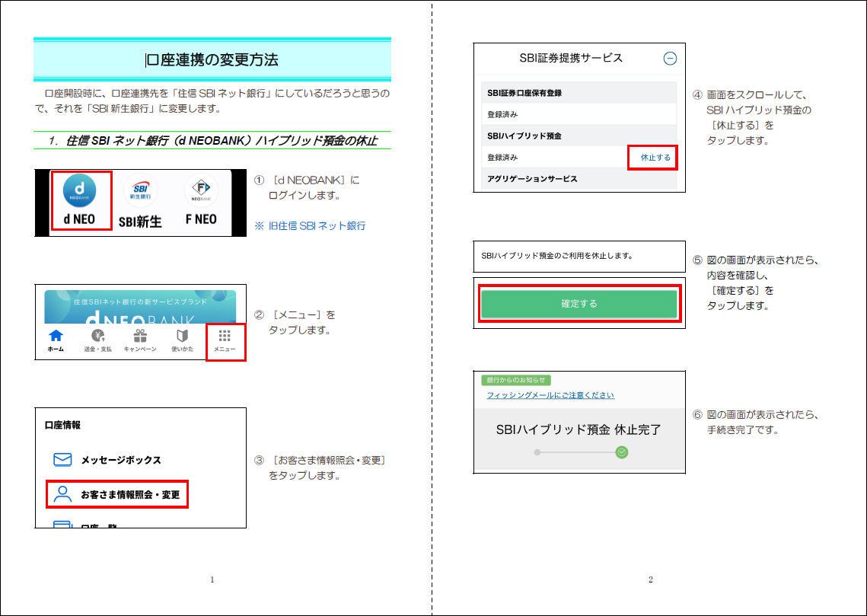Click the アグリゲーションサービス row header

point(579,179)
